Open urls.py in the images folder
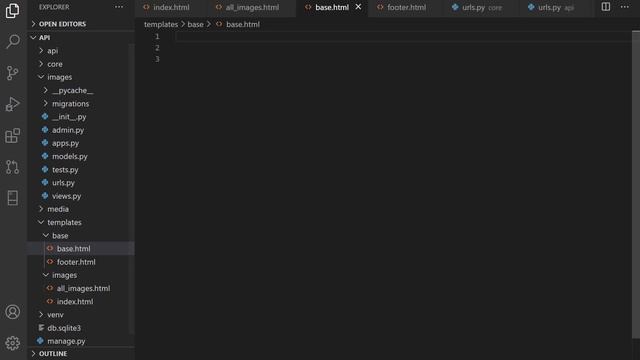 click(x=81, y=183)
